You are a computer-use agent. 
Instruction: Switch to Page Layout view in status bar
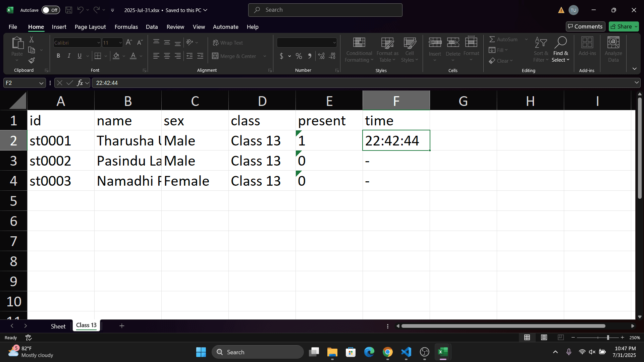point(544,338)
